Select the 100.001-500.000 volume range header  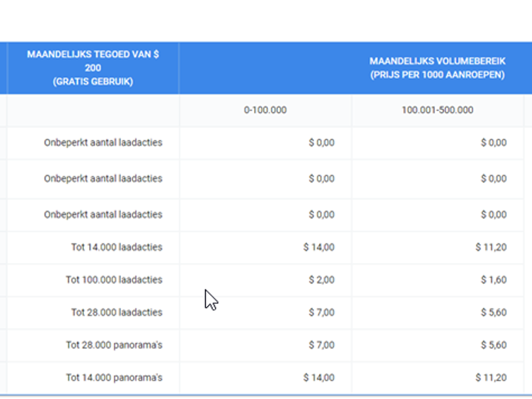pos(436,110)
